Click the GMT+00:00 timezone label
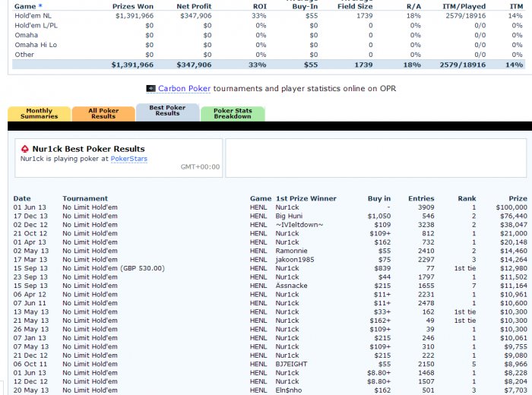This screenshot has height=395, width=532. tap(200, 167)
